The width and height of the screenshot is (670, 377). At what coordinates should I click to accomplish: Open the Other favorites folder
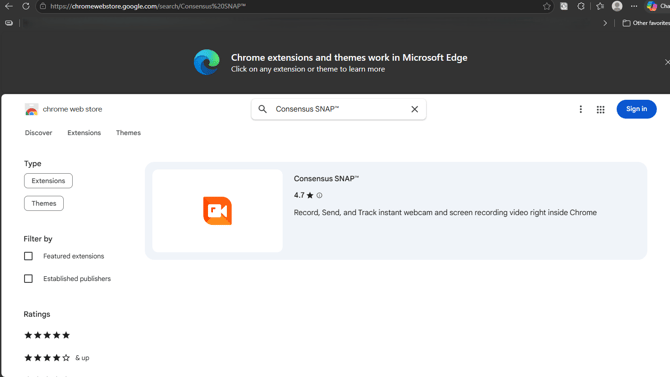point(646,23)
